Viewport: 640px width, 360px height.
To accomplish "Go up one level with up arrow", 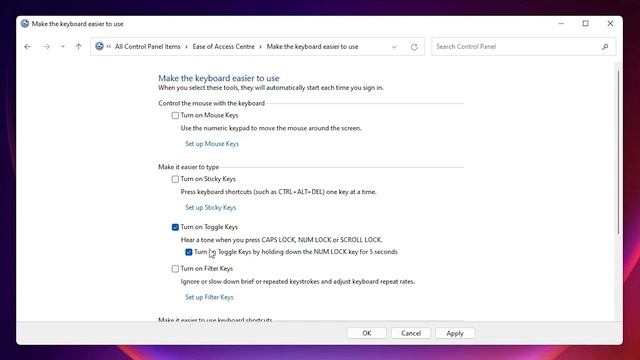I will tap(78, 47).
